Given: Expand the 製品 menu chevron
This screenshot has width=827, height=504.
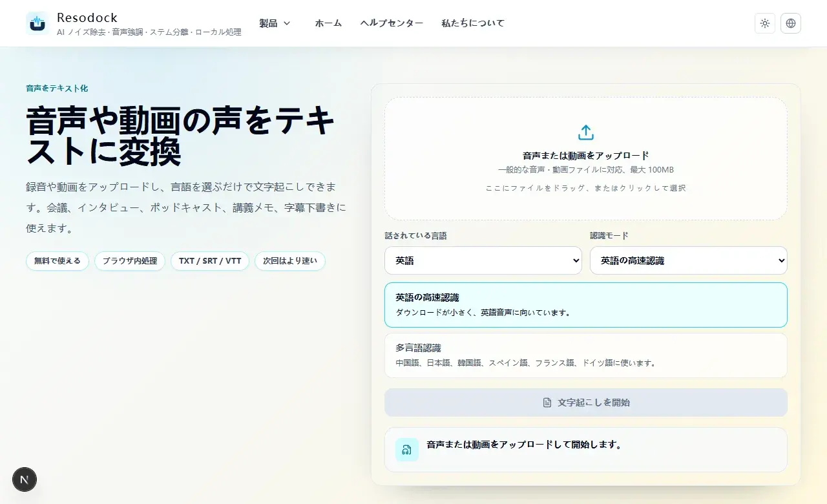Looking at the screenshot, I should [287, 23].
